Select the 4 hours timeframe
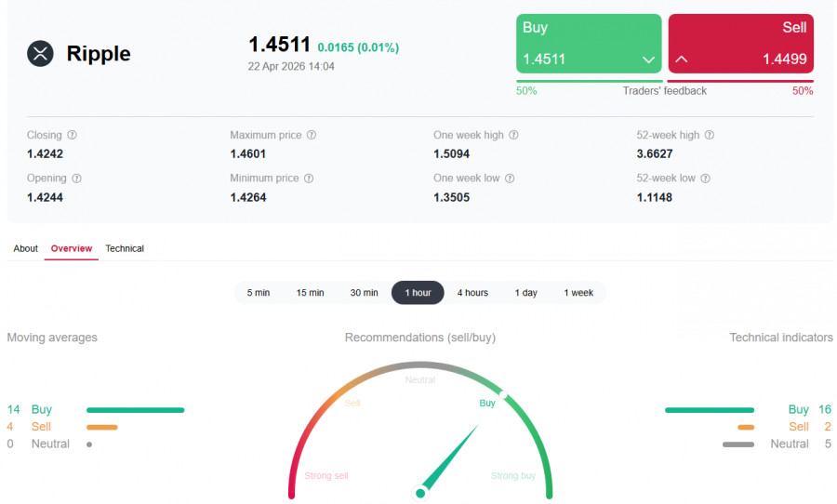The height and width of the screenshot is (504, 837). point(472,293)
